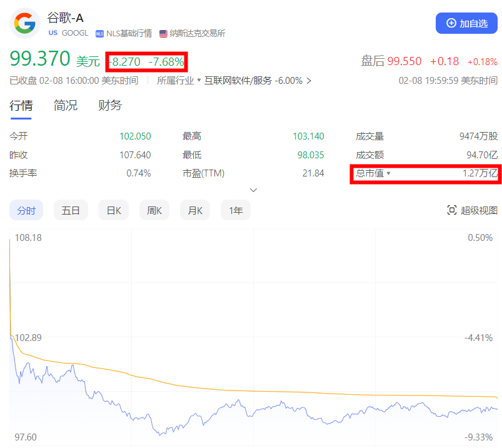Add the stock via 加自选 button

click(466, 23)
